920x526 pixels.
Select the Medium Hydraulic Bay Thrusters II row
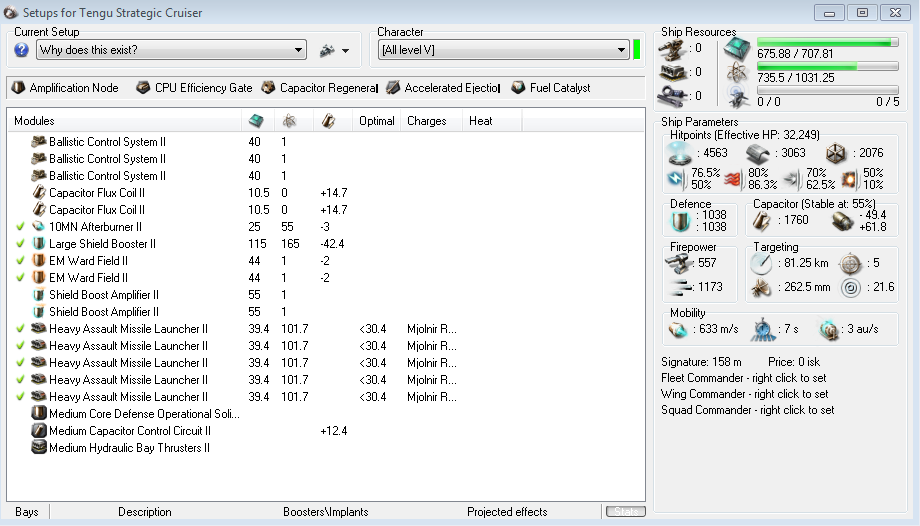point(326,448)
